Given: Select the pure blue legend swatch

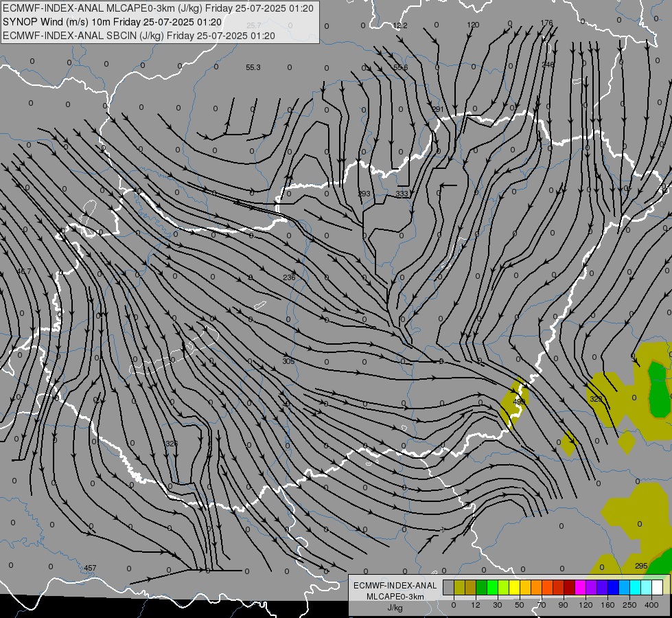Looking at the screenshot, I should 613,587.
